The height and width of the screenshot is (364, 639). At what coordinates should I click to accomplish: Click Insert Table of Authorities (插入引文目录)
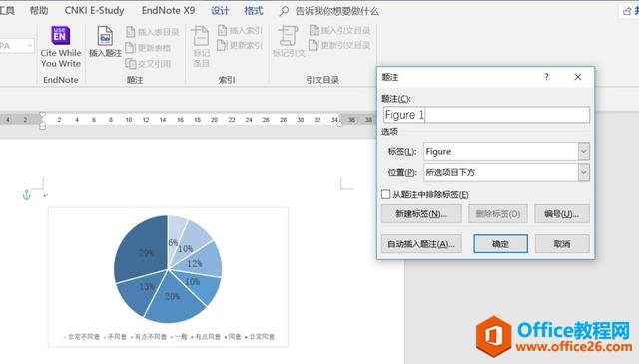coord(339,30)
